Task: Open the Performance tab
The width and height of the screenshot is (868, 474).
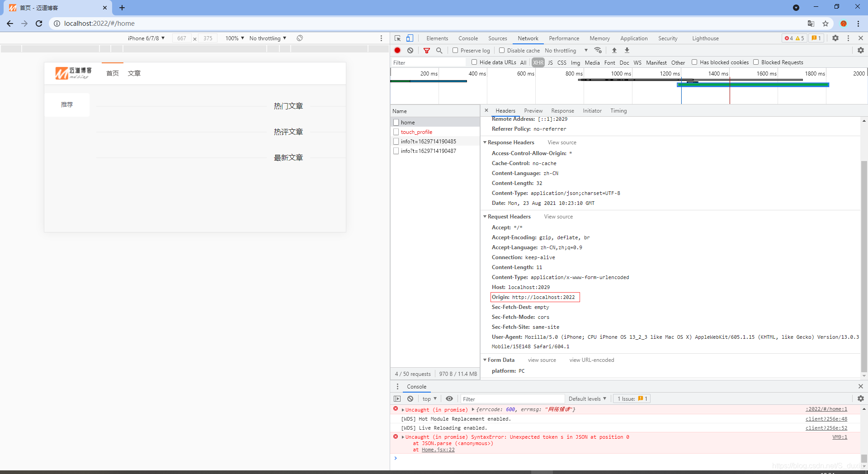Action: click(x=564, y=38)
